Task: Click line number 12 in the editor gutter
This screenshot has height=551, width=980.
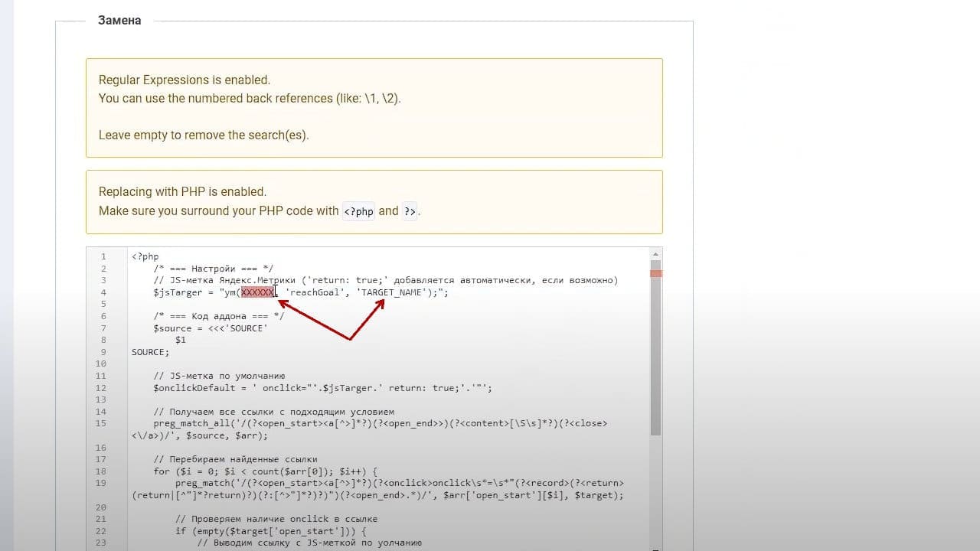Action: click(x=101, y=388)
